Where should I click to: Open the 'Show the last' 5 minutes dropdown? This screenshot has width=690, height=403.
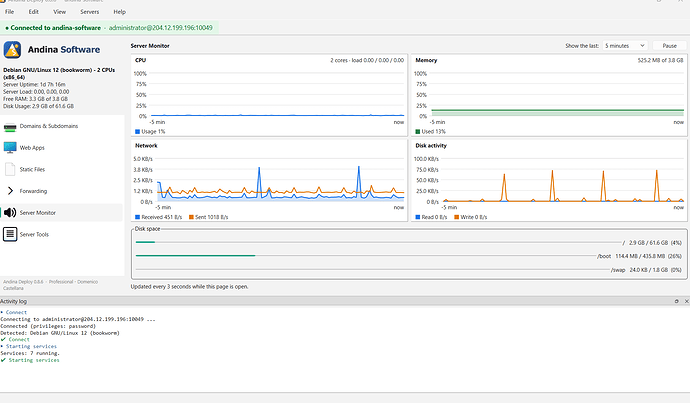(x=624, y=46)
